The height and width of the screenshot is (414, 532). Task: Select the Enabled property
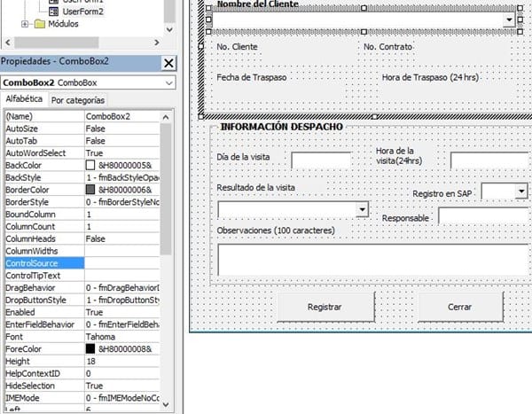(x=44, y=312)
